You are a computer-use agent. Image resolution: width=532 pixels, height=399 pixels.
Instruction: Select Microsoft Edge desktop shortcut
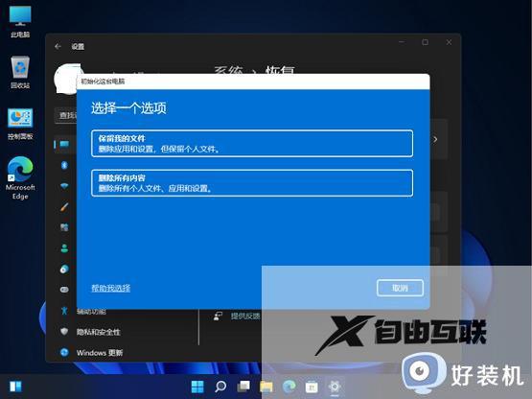[20, 178]
